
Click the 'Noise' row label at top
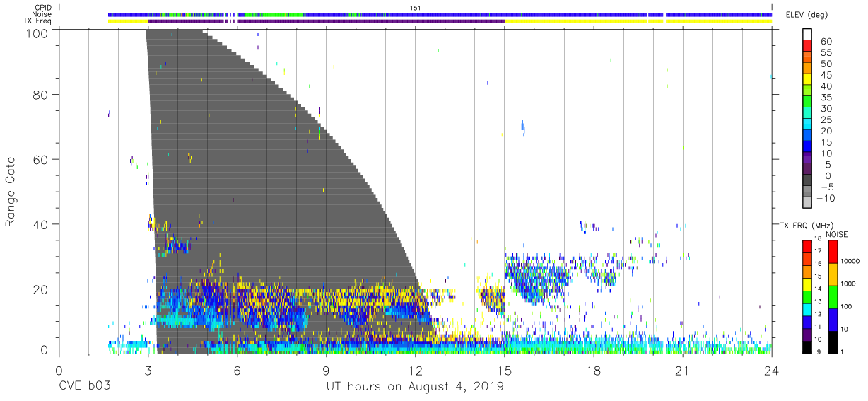43,14
